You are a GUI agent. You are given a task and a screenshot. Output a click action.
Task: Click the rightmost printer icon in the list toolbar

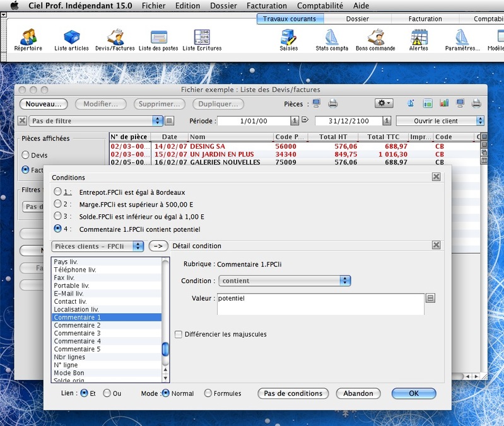coord(476,103)
